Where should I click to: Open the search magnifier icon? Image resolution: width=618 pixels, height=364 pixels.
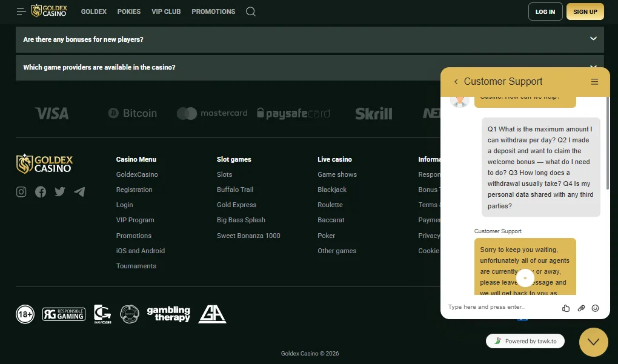coord(251,12)
